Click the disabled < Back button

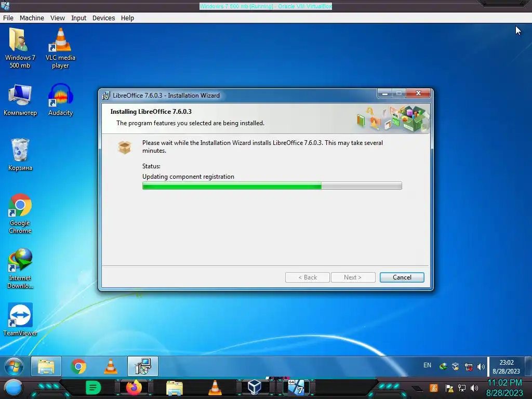(x=308, y=277)
